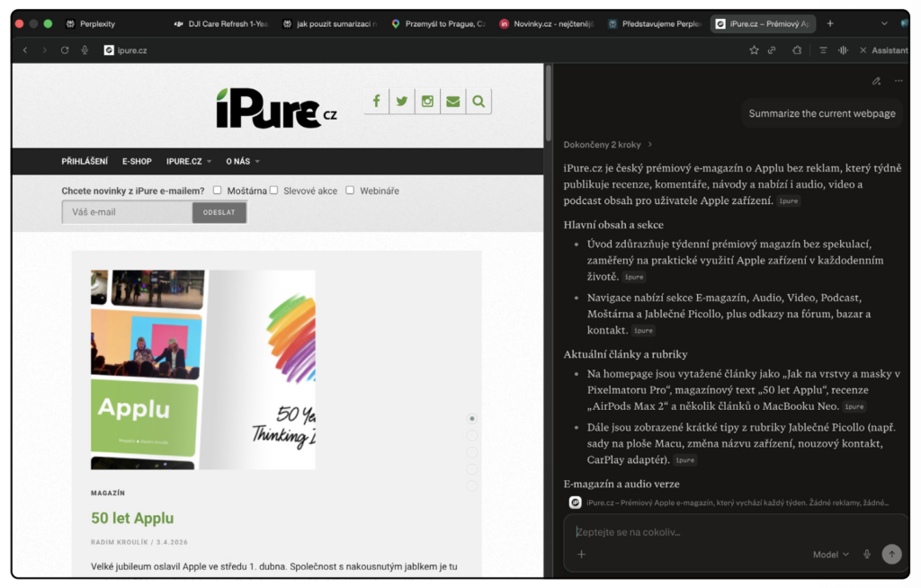Bookmark the page with the star icon
This screenshot has height=588, width=921.
(x=754, y=50)
